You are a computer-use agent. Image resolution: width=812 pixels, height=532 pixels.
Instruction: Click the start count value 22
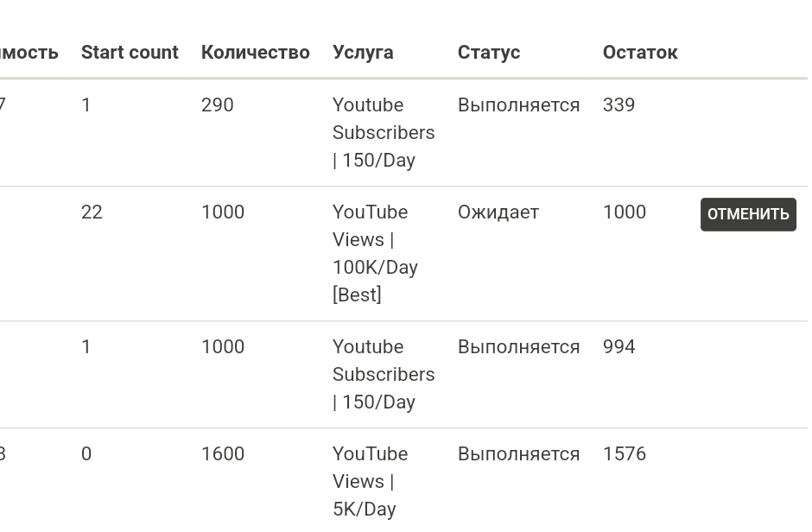pyautogui.click(x=92, y=212)
